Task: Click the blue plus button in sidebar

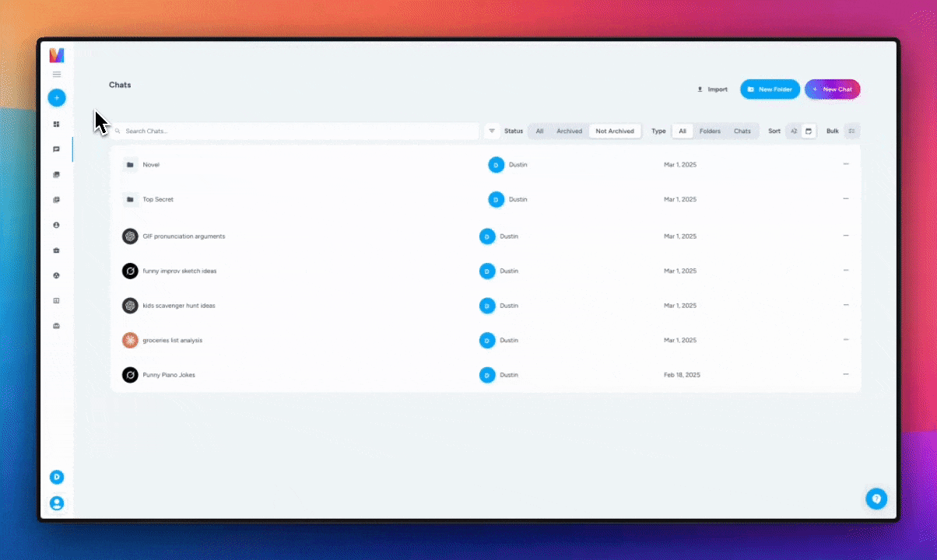Action: [57, 98]
